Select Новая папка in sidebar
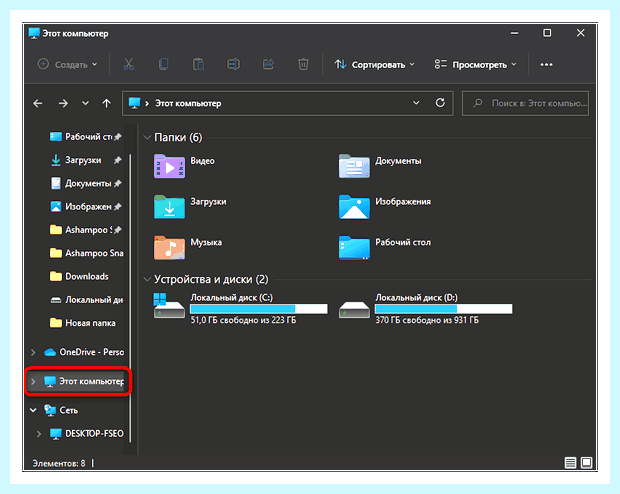This screenshot has width=620, height=494. pyautogui.click(x=83, y=323)
